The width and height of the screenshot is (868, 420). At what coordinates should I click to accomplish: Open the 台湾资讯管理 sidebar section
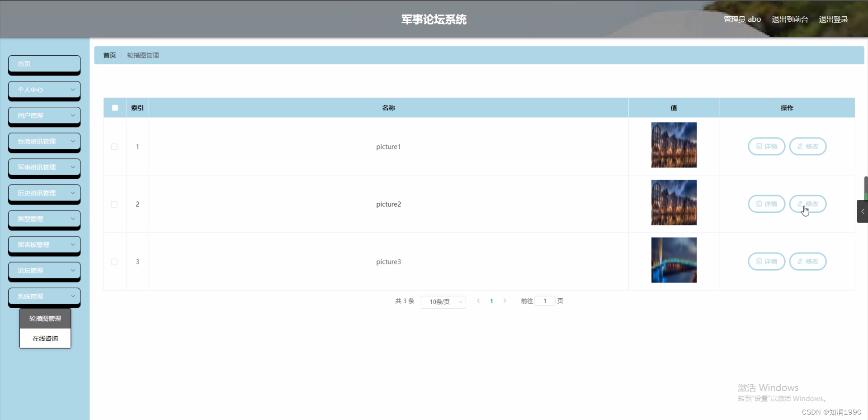coord(44,141)
